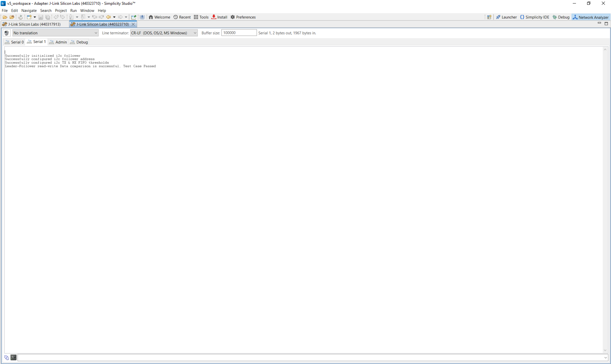Select the Serial 0 console tab
This screenshot has height=364, width=611.
14,42
